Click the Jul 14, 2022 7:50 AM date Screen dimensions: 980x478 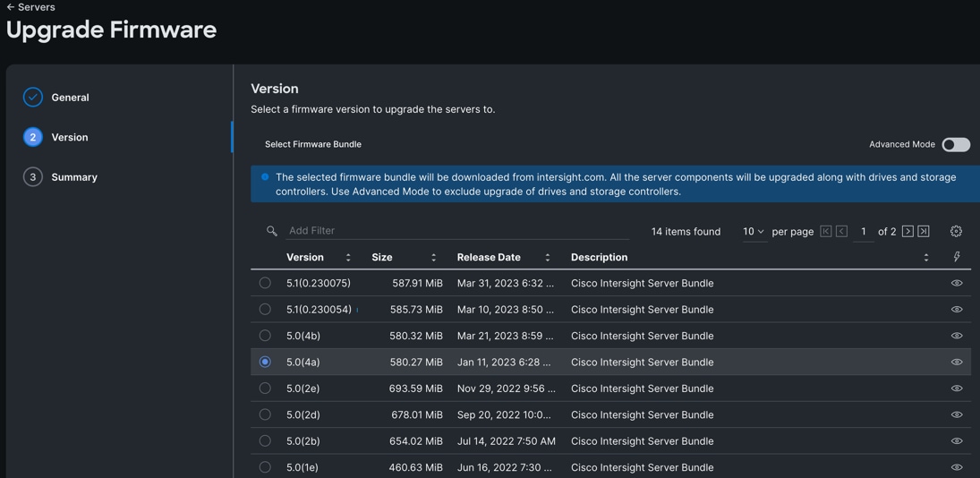tap(507, 440)
